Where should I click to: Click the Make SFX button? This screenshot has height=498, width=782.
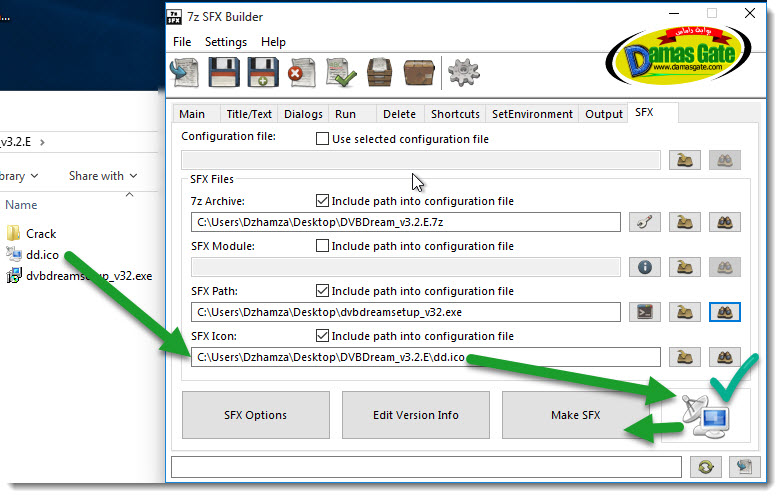click(576, 415)
